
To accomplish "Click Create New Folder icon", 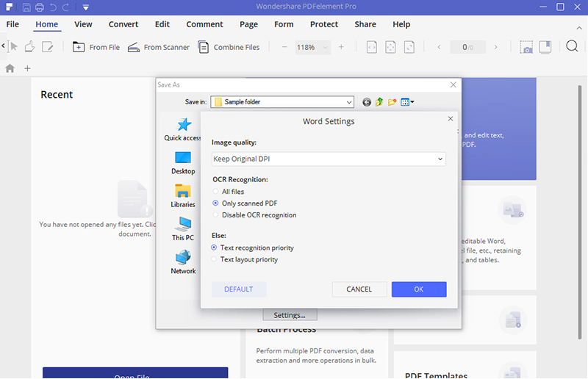I will 392,102.
